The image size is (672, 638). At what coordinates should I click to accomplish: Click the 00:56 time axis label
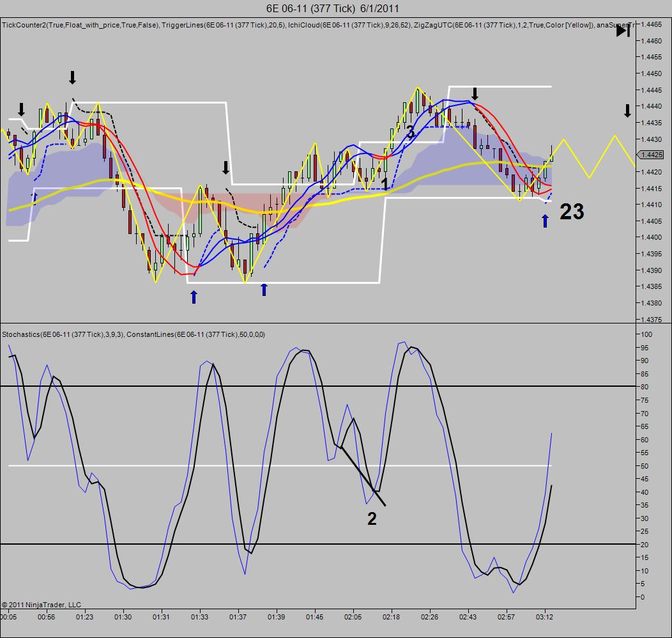[x=46, y=617]
